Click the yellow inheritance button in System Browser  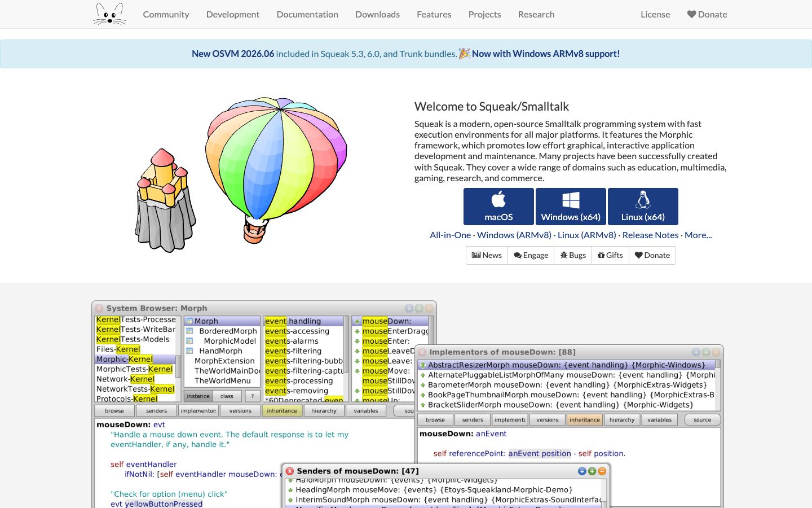click(x=282, y=411)
